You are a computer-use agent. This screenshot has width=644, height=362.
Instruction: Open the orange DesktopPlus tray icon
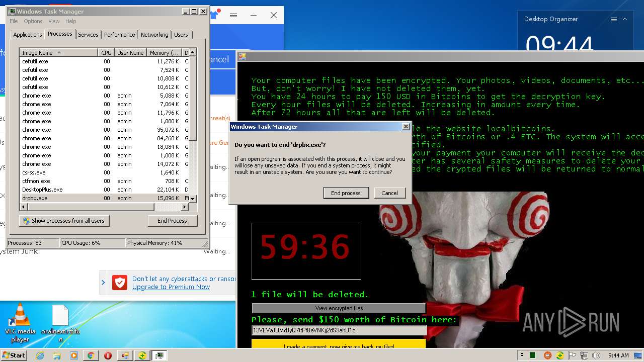(x=548, y=355)
